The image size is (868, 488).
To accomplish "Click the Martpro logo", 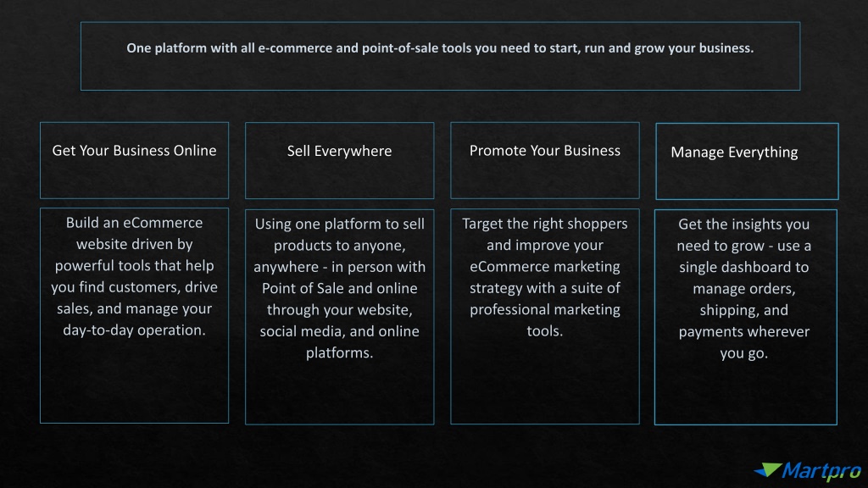I will (808, 471).
